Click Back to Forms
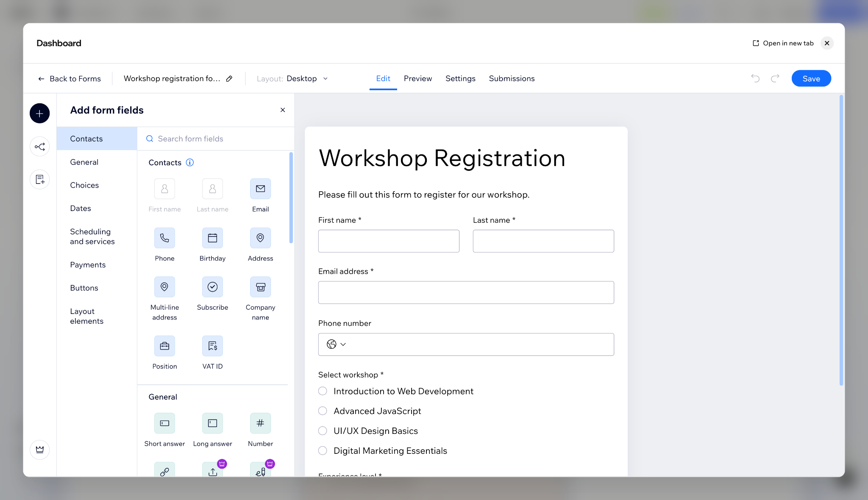Viewport: 868px width, 500px height. coord(70,79)
